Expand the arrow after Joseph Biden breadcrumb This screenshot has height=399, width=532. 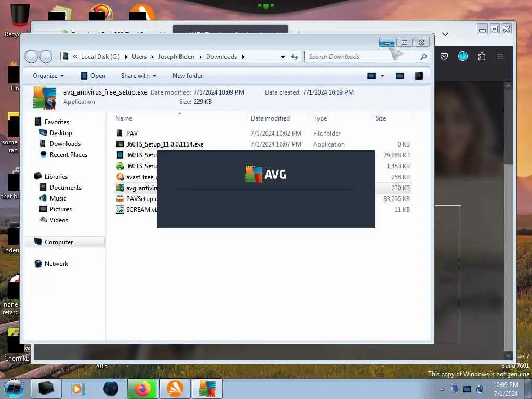coord(200,57)
